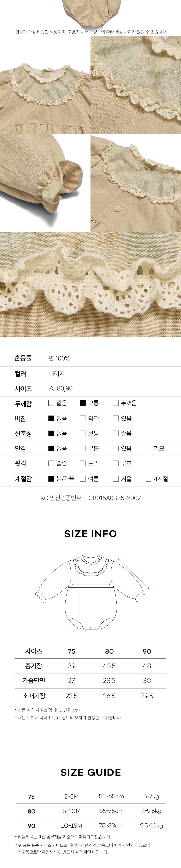Check the 얇음 thickness checkbox
This screenshot has height=868, width=181.
[51, 403]
